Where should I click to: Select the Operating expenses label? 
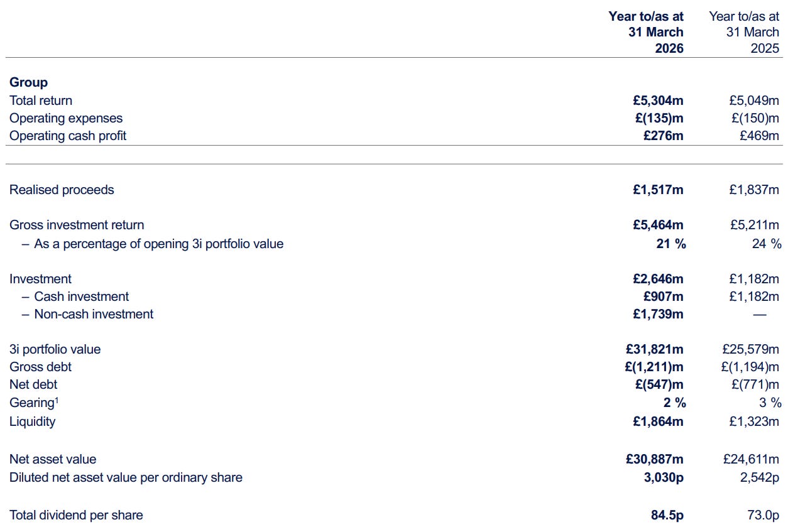[x=66, y=118]
